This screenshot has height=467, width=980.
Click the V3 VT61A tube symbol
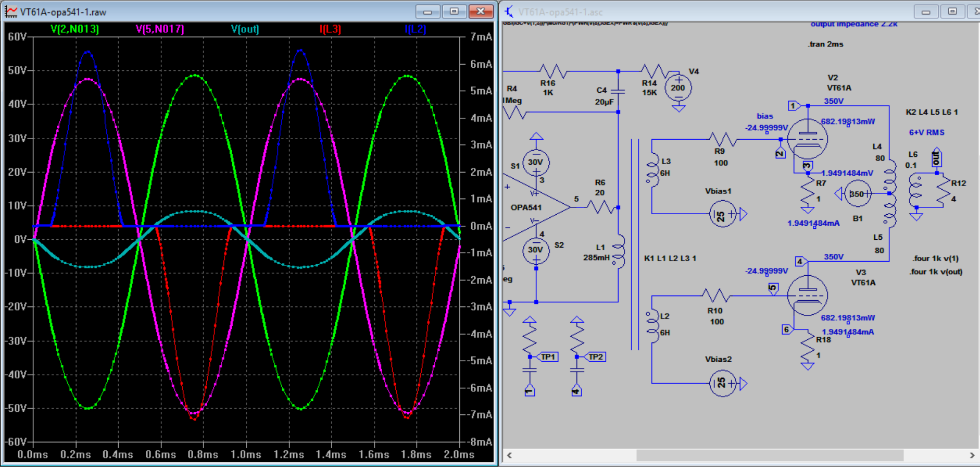[807, 295]
